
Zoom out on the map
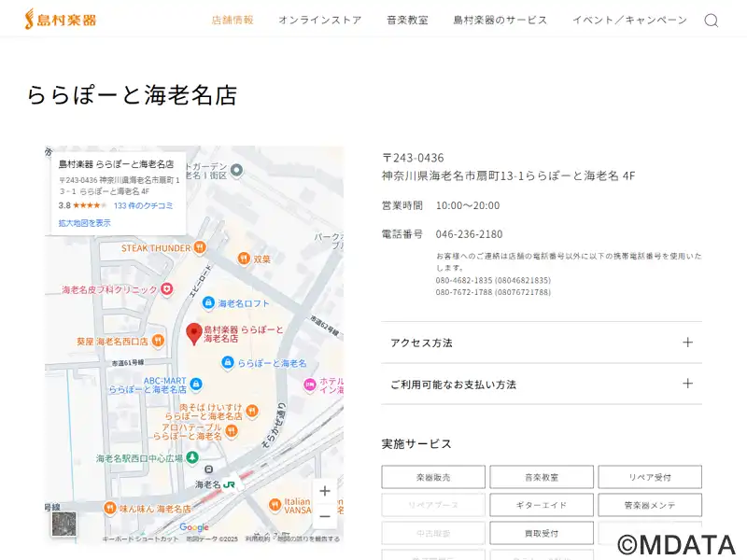[325, 516]
